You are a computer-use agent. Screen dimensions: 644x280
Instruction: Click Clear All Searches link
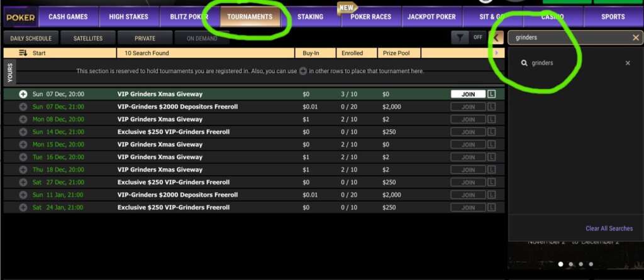coord(609,229)
